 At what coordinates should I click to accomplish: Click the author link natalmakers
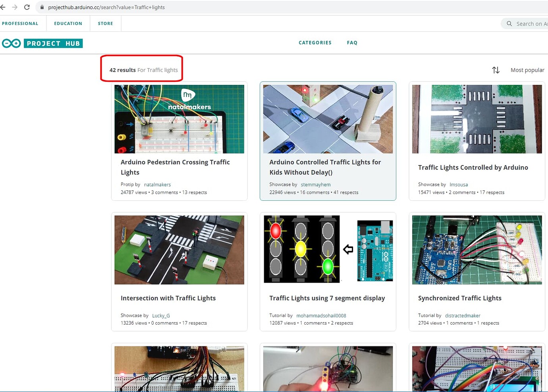coord(157,184)
